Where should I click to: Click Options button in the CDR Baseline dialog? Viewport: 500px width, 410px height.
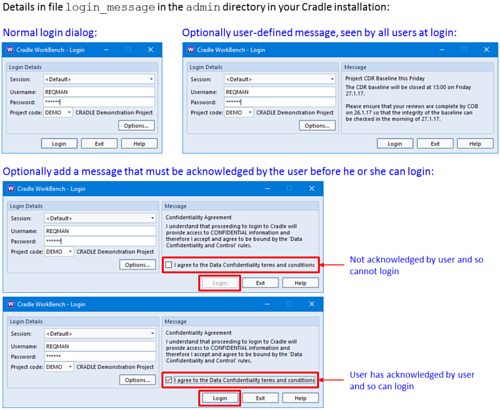317,126
